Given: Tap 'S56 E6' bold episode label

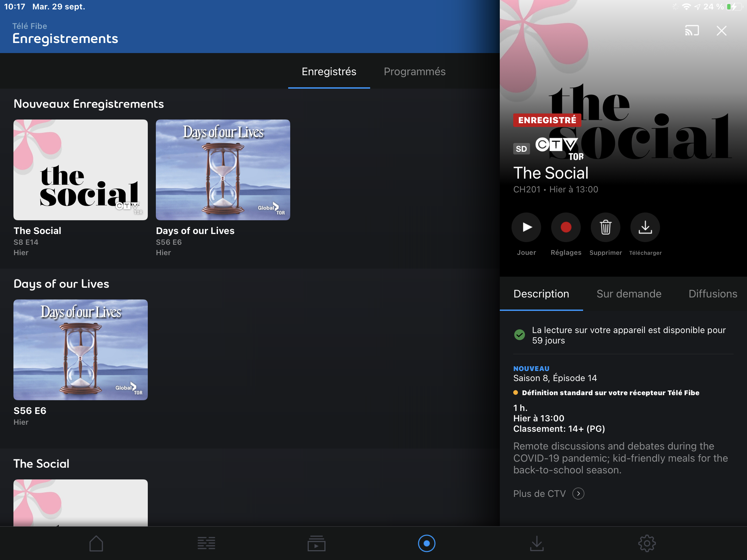Looking at the screenshot, I should coord(30,411).
